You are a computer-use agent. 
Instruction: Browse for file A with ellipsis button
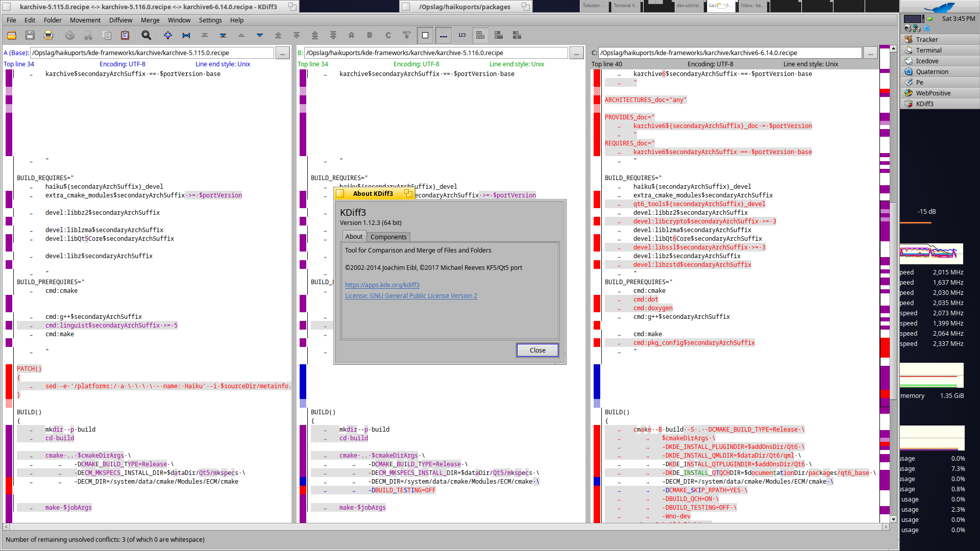(x=282, y=53)
